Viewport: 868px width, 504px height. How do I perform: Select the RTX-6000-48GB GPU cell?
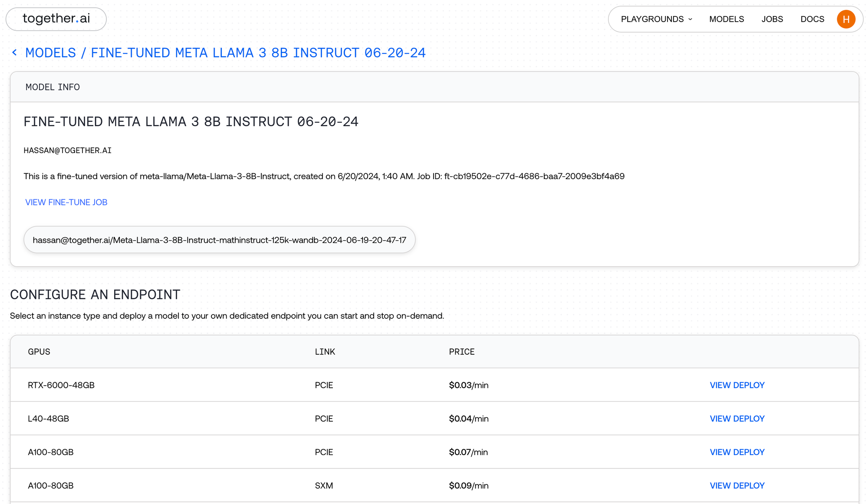pos(61,385)
